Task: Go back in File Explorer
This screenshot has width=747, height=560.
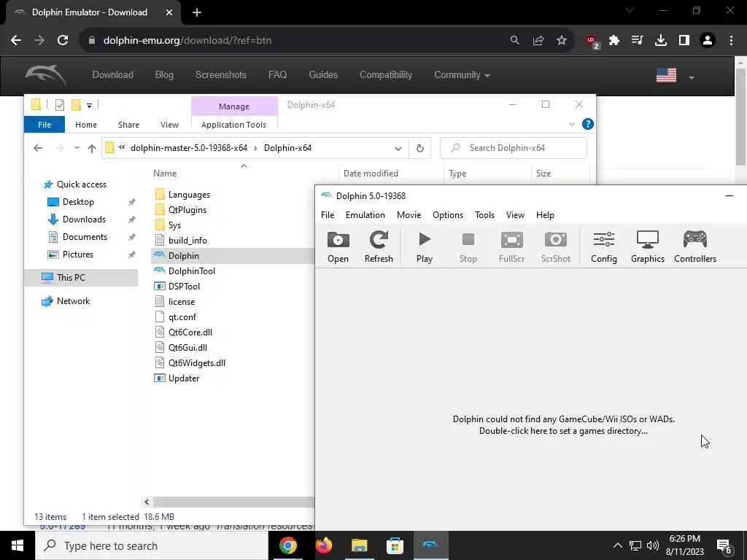Action: (38, 148)
